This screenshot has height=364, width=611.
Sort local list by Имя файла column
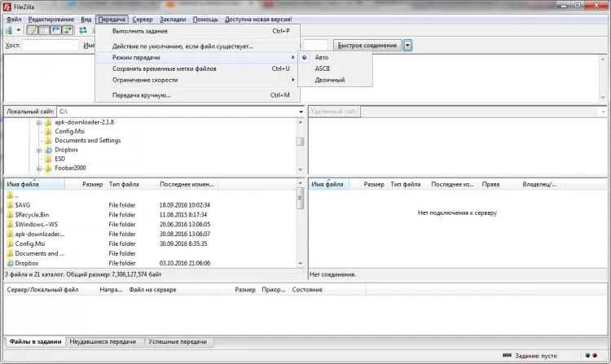[x=34, y=184]
